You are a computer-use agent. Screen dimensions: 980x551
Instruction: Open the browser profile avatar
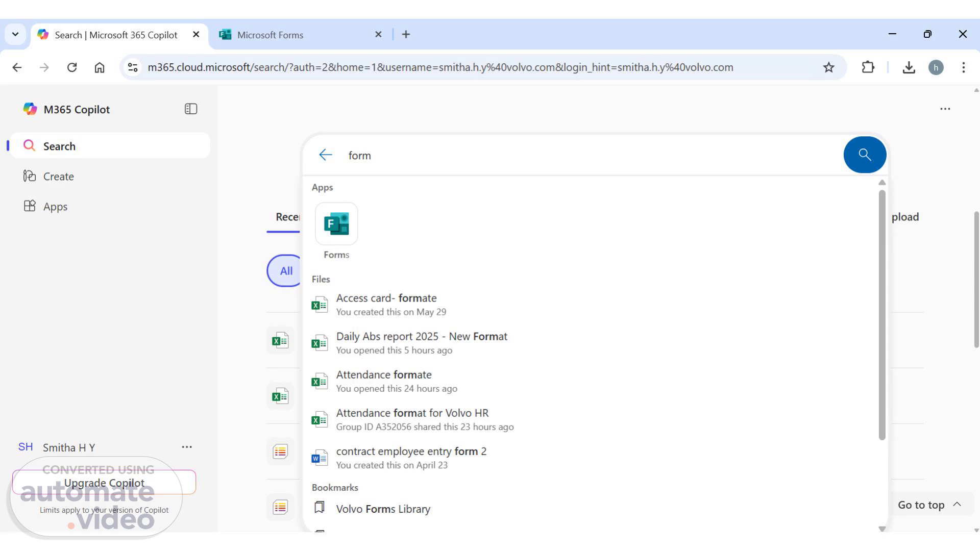[936, 67]
